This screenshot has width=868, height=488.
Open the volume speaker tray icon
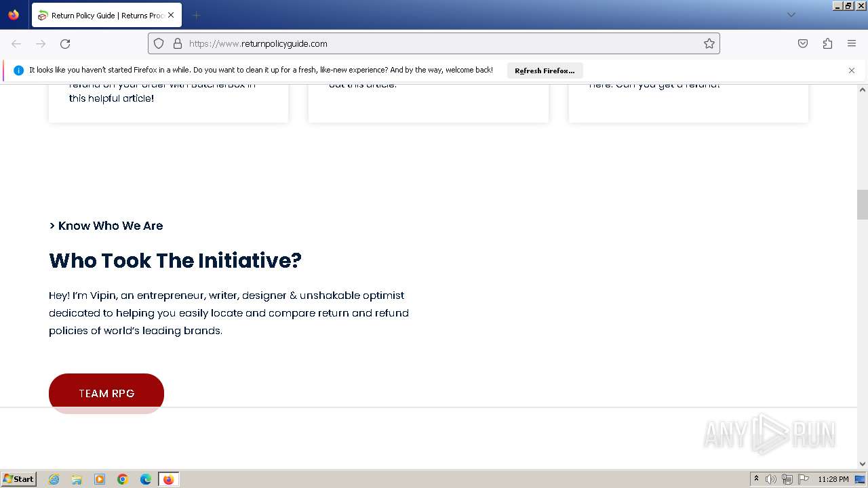click(771, 479)
